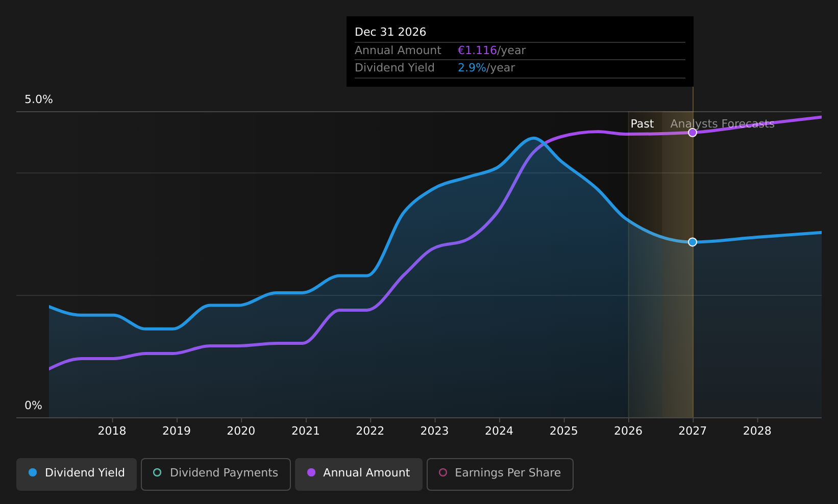Click the tooltip date Dec 31 2026
Viewport: 838px width, 504px height.
(x=390, y=32)
